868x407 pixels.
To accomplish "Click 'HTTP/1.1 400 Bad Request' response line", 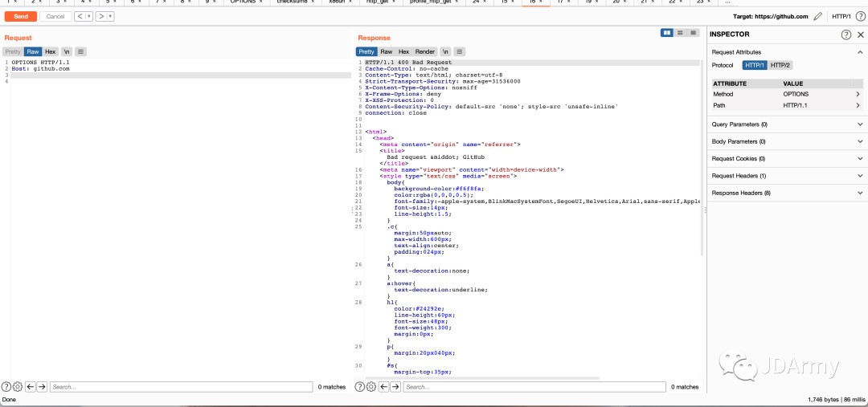I will [x=408, y=63].
